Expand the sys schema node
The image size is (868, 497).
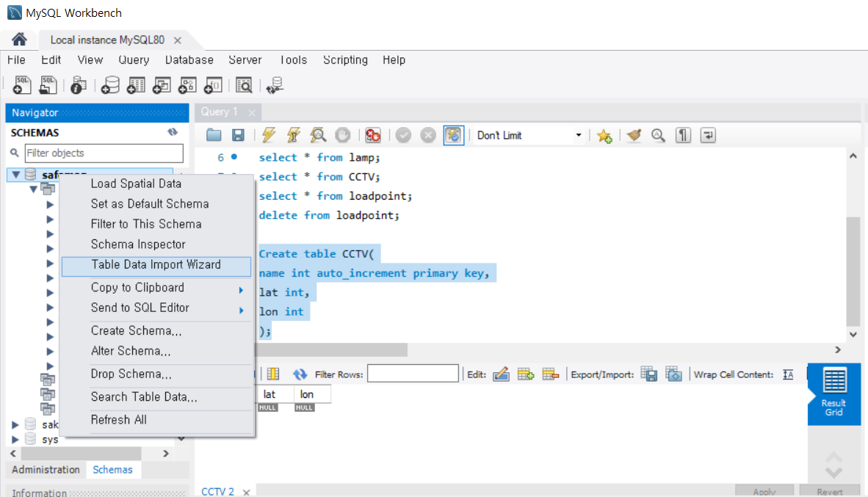(15, 440)
